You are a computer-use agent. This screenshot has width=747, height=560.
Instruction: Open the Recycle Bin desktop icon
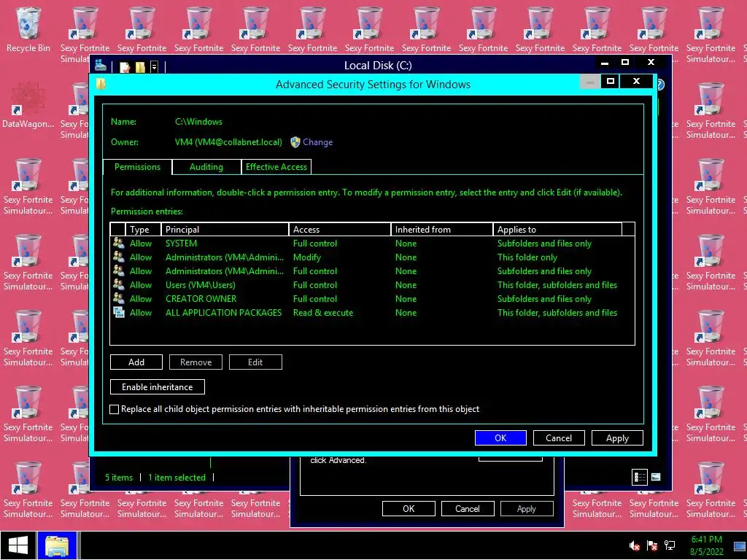coord(28,29)
